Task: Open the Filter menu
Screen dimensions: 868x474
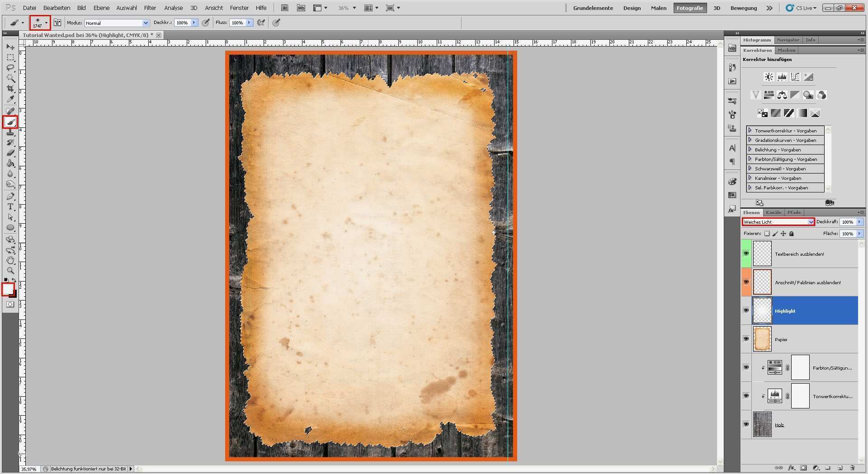Action: tap(150, 8)
